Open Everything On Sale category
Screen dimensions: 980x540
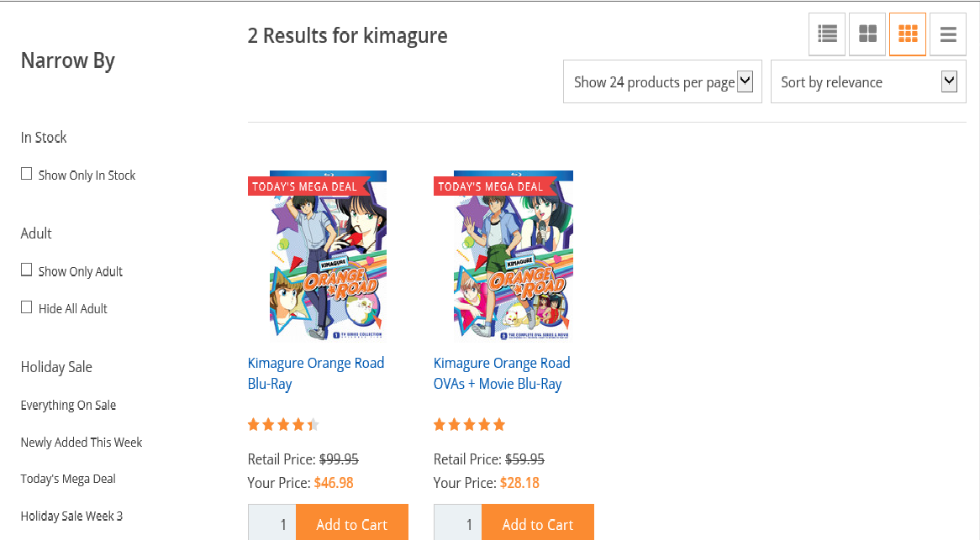(68, 405)
